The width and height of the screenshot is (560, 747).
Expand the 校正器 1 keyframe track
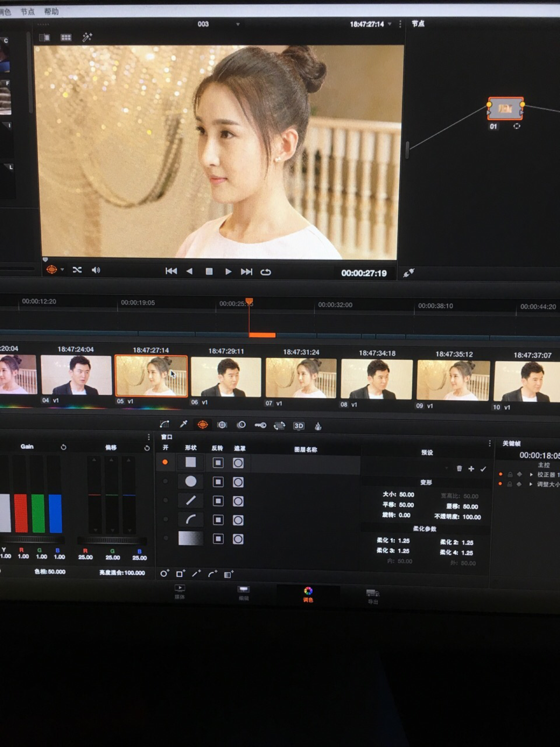coord(531,475)
